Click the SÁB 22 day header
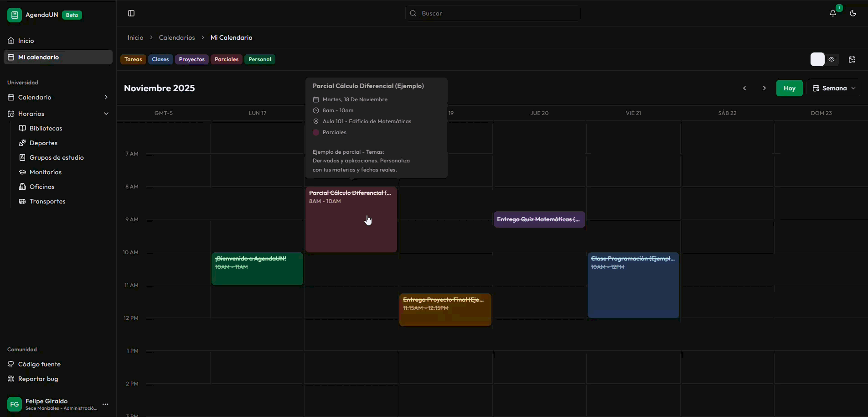This screenshot has height=417, width=868. pyautogui.click(x=727, y=113)
